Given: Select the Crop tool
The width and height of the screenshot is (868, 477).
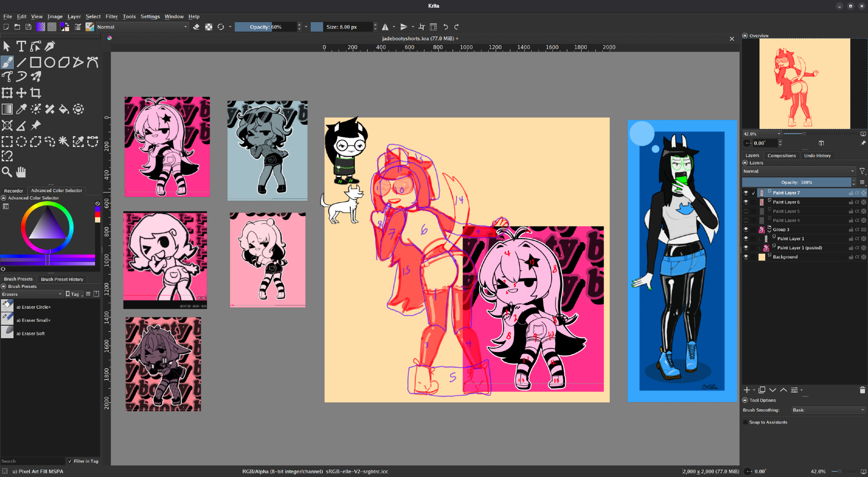Looking at the screenshot, I should (36, 93).
